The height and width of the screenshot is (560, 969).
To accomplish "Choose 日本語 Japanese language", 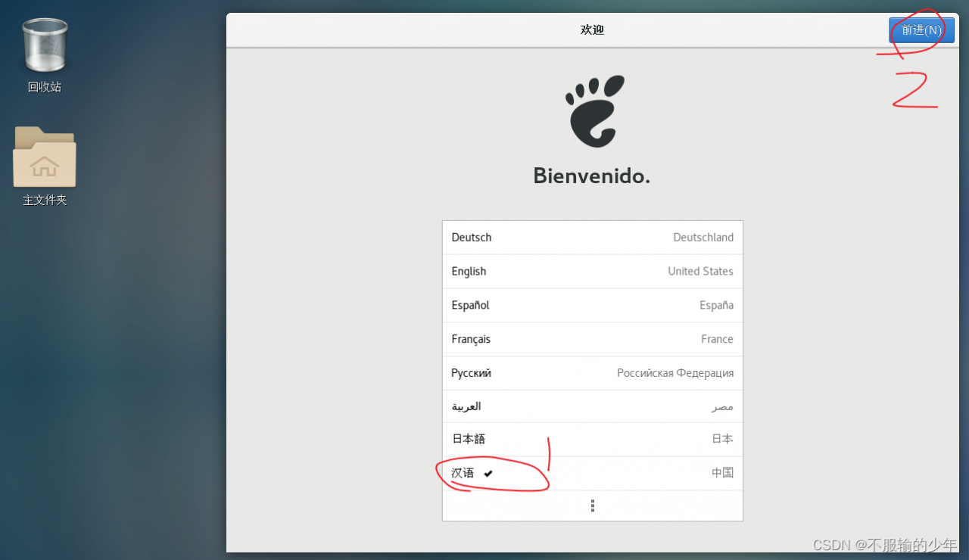I will point(593,440).
